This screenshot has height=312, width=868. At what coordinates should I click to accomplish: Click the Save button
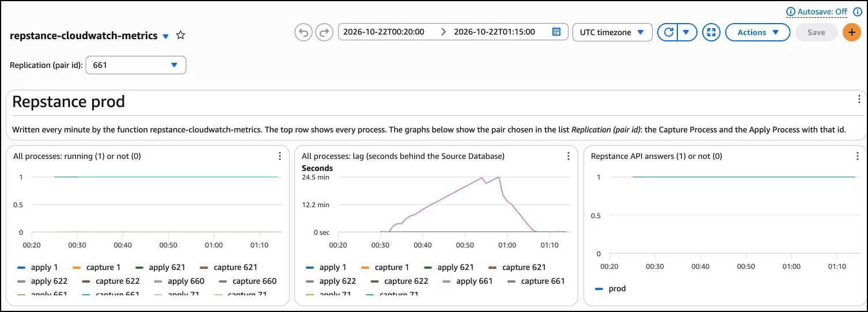[816, 32]
